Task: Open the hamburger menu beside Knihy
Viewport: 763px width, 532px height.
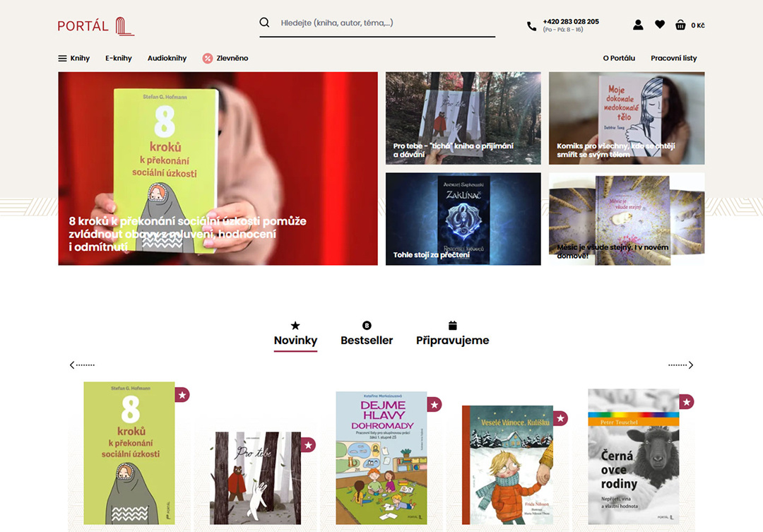Action: (x=61, y=58)
